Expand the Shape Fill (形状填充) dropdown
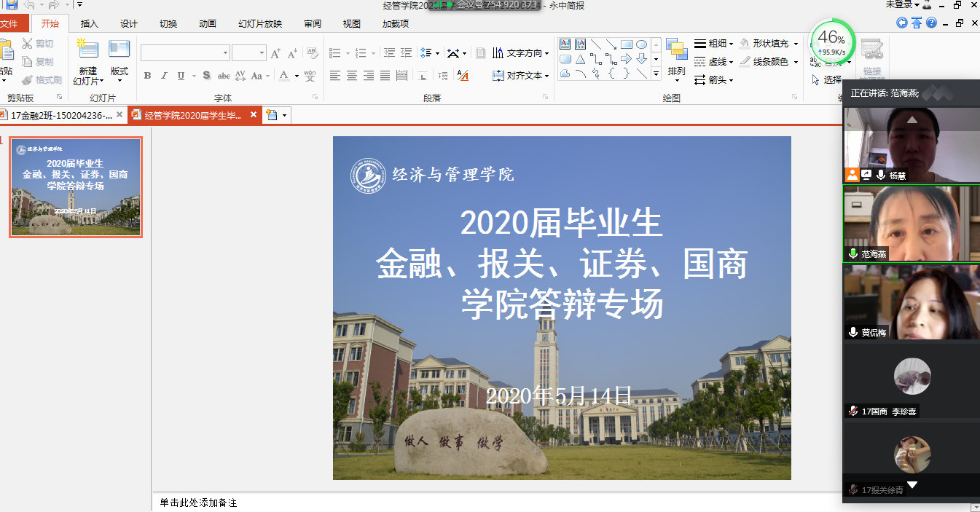Image resolution: width=980 pixels, height=512 pixels. [796, 44]
